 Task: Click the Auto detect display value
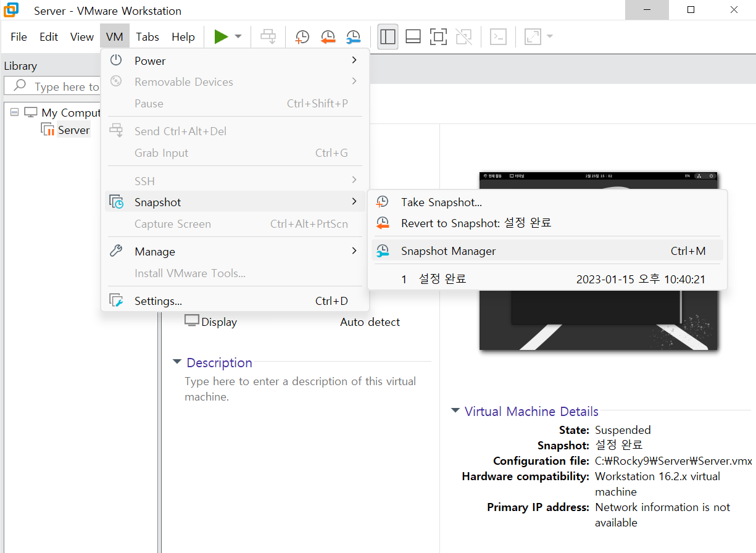tap(370, 322)
